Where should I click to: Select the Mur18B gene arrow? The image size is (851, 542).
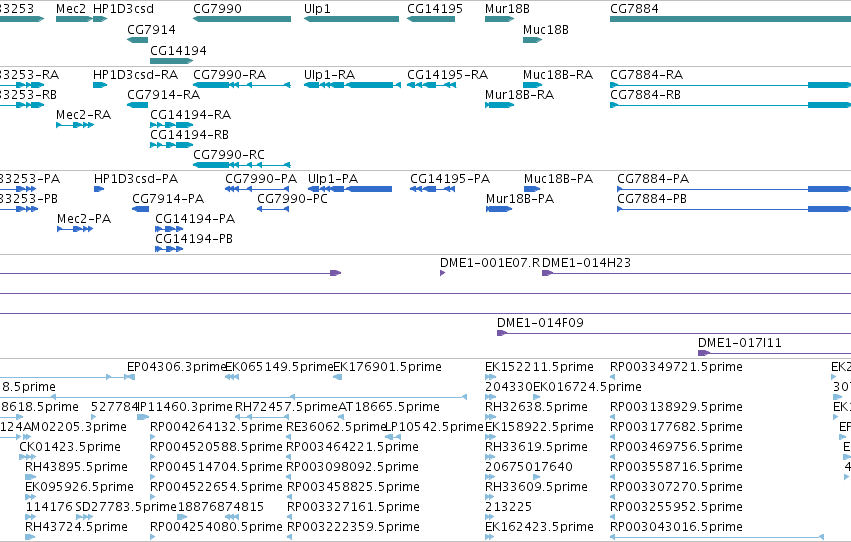pos(499,19)
